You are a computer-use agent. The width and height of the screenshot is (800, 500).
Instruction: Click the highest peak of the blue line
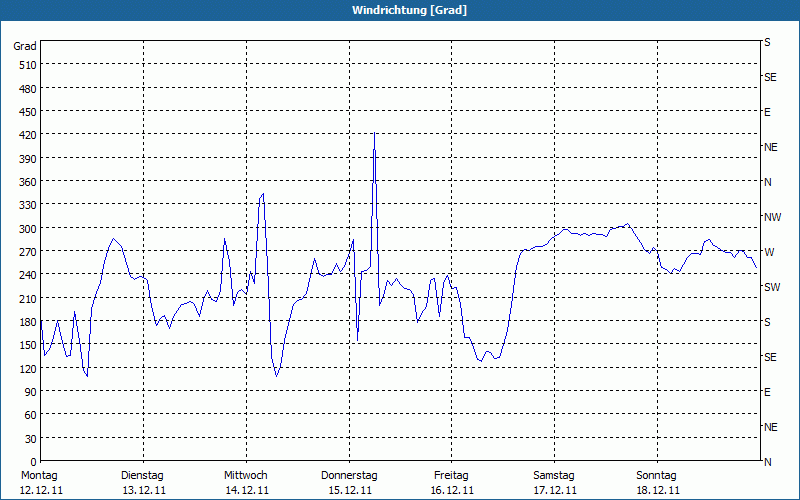pyautogui.click(x=374, y=134)
